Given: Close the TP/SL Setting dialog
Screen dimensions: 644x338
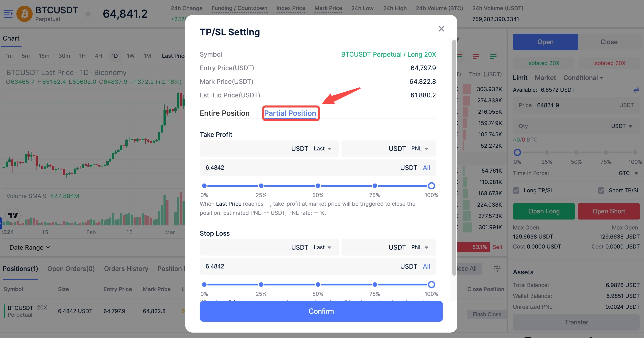Looking at the screenshot, I should coord(441,29).
